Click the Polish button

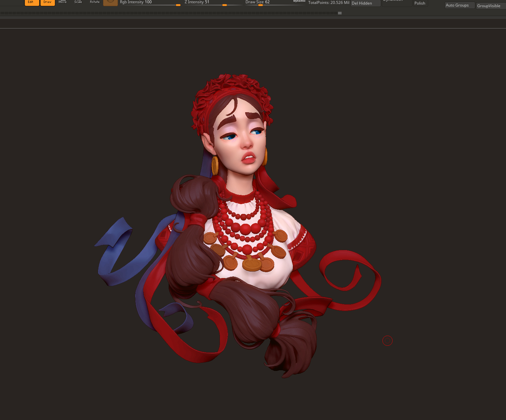(x=420, y=3)
